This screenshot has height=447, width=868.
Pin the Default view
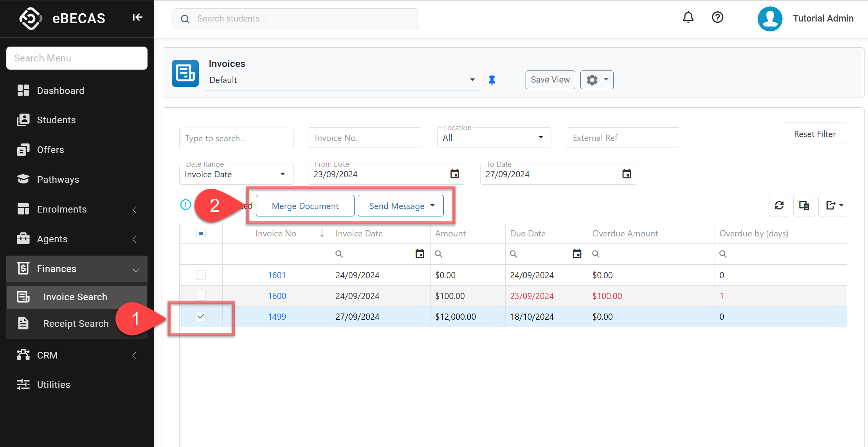tap(492, 80)
